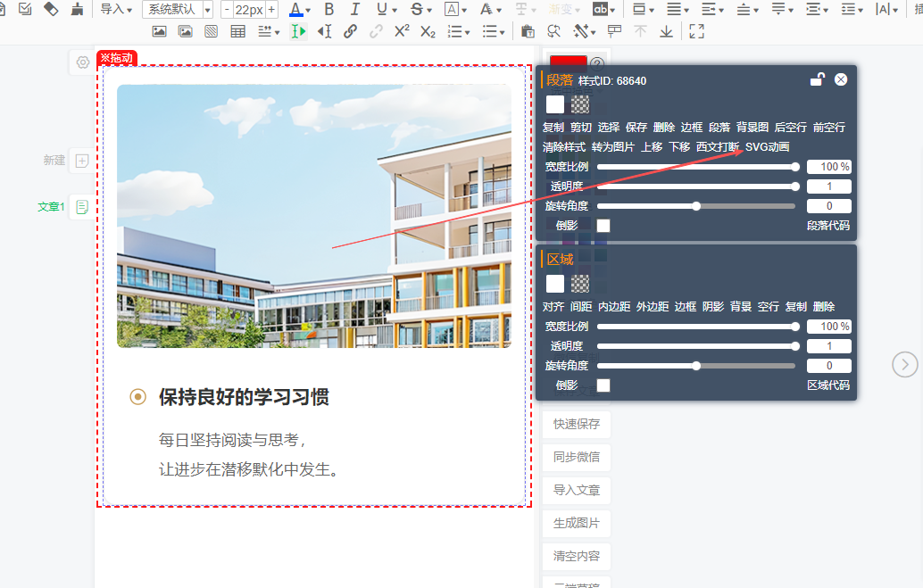Select the transparent checkered swatch under 段落
Image resolution: width=923 pixels, height=588 pixels.
pos(580,104)
